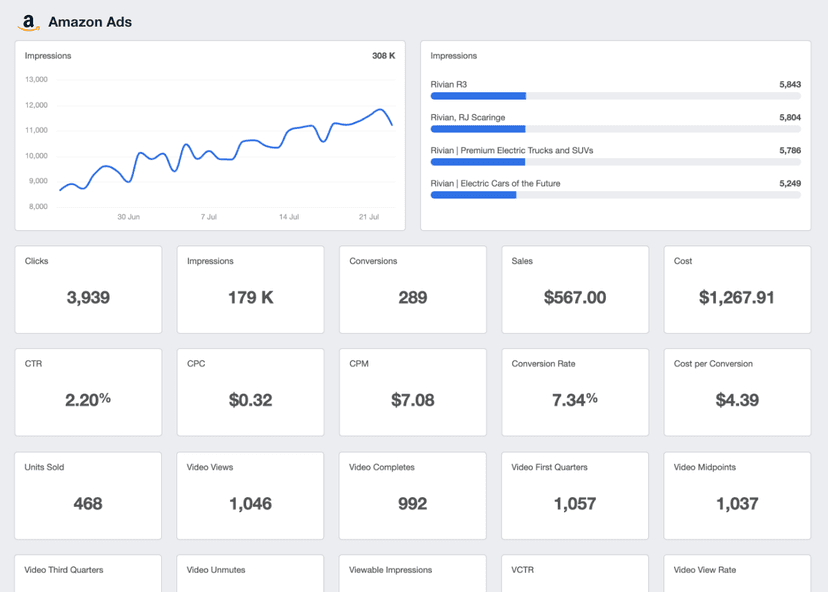Select the Cost per Conversion tile
Image resolution: width=828 pixels, height=592 pixels.
pos(737,392)
